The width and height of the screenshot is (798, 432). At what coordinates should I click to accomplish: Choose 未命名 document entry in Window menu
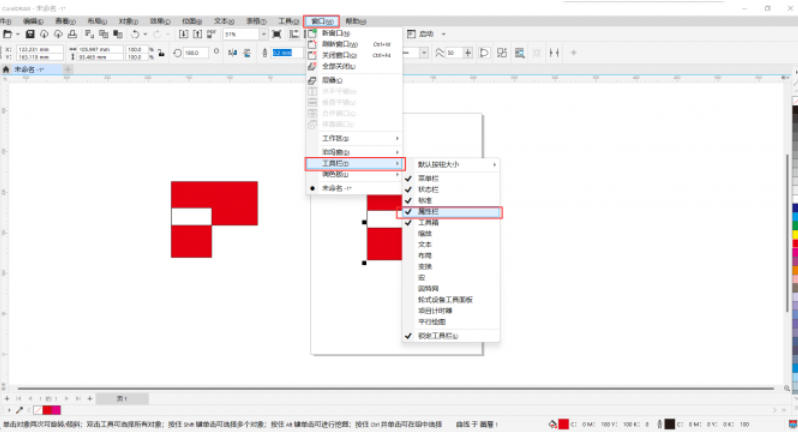pyautogui.click(x=354, y=188)
